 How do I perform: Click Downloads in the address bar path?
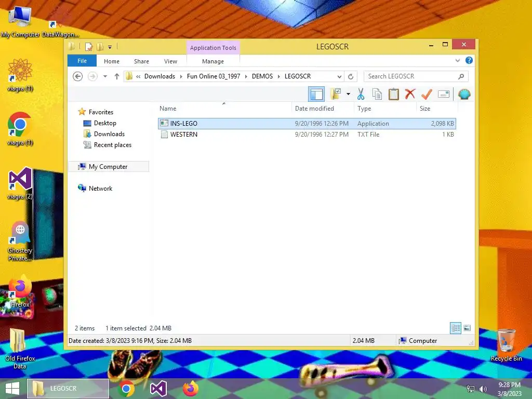(160, 76)
